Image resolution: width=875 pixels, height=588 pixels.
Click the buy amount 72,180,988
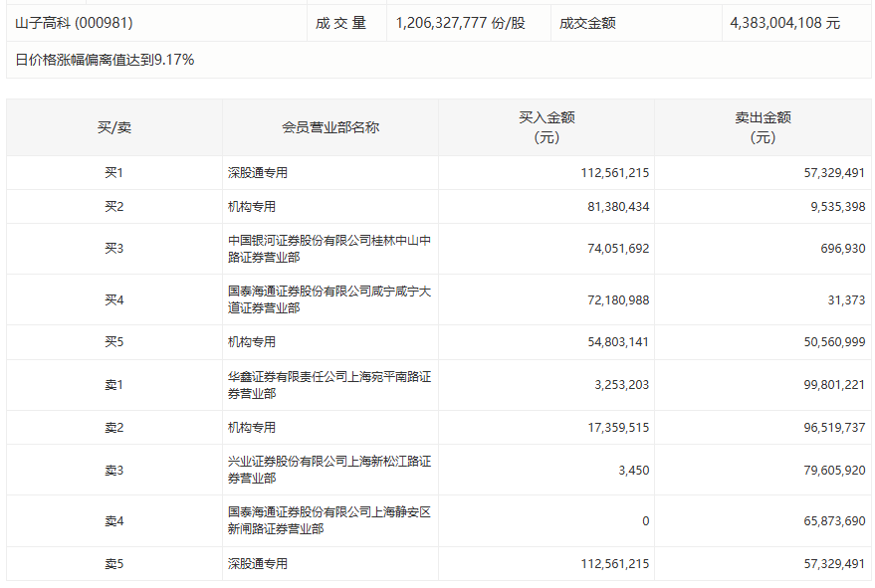[618, 300]
